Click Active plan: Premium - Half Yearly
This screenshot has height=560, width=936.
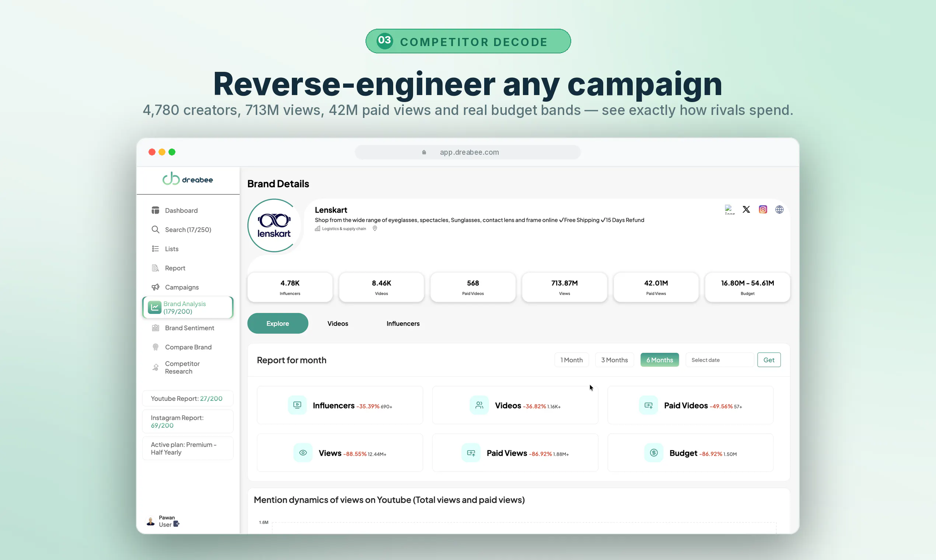(188, 448)
